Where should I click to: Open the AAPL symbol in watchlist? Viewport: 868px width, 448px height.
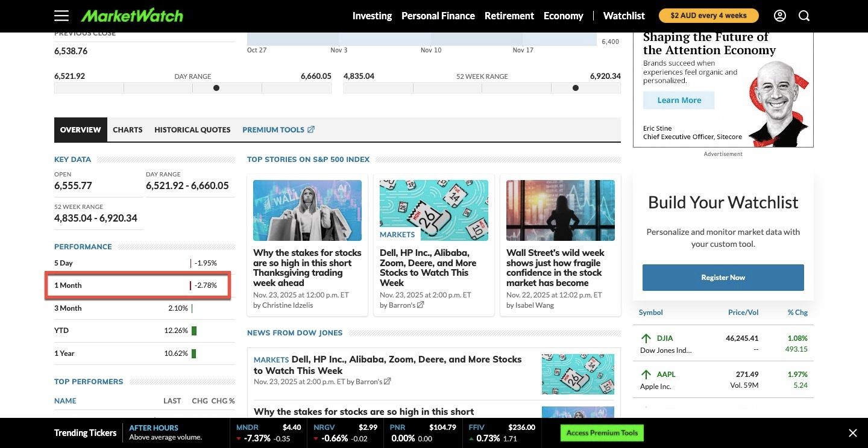tap(666, 375)
